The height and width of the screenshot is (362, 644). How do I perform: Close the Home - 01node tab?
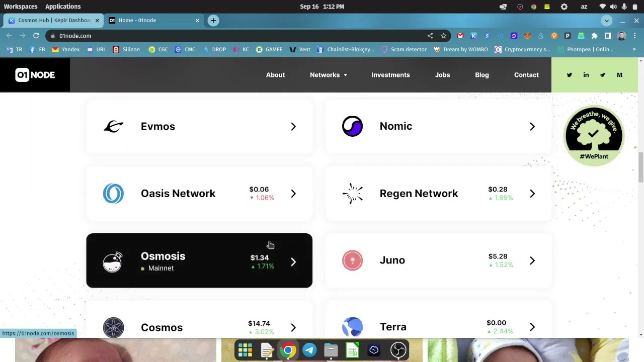coord(197,21)
